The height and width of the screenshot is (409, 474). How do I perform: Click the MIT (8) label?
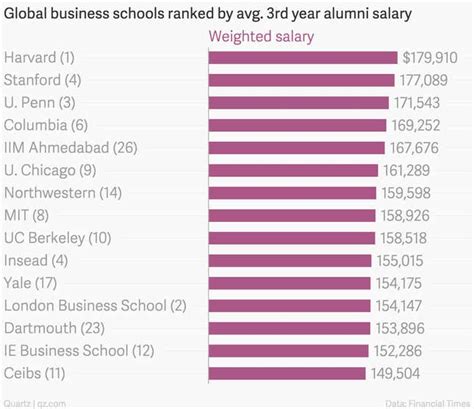(26, 215)
